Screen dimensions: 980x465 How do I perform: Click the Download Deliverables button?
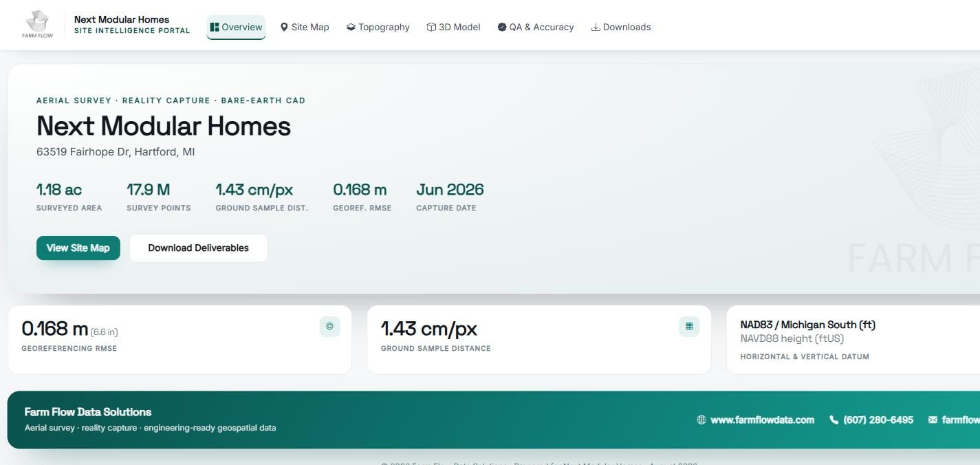[199, 248]
